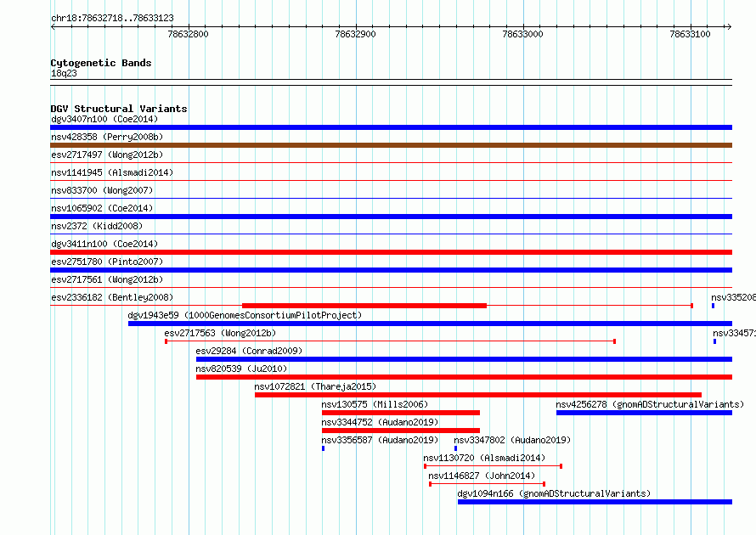The image size is (756, 535).
Task: Select the Cytogenetic Bands track title
Action: tap(101, 63)
